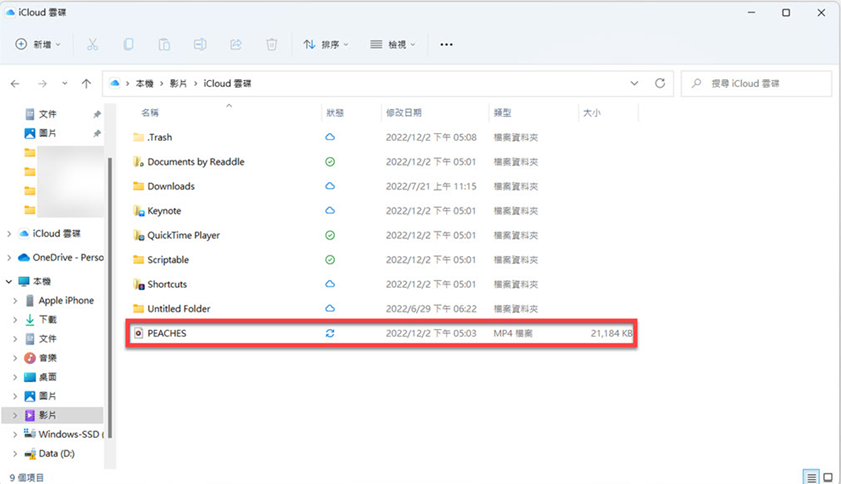The width and height of the screenshot is (841, 484).
Task: Expand the OneDrive sidebar node
Action: (x=9, y=258)
